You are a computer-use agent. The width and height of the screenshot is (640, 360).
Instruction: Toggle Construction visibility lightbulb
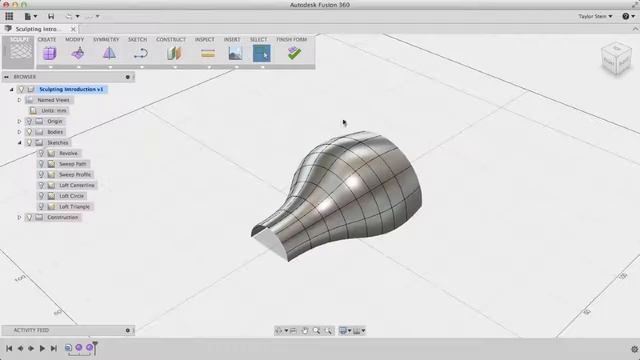coord(29,217)
